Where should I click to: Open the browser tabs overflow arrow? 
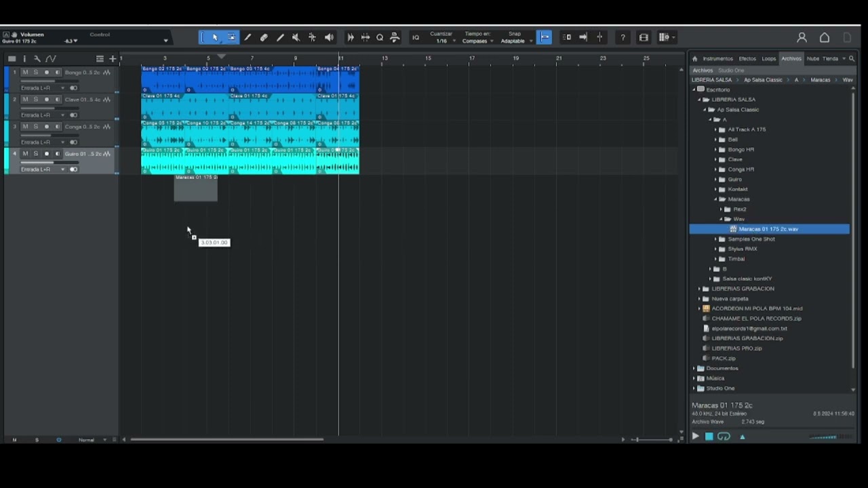(x=844, y=59)
